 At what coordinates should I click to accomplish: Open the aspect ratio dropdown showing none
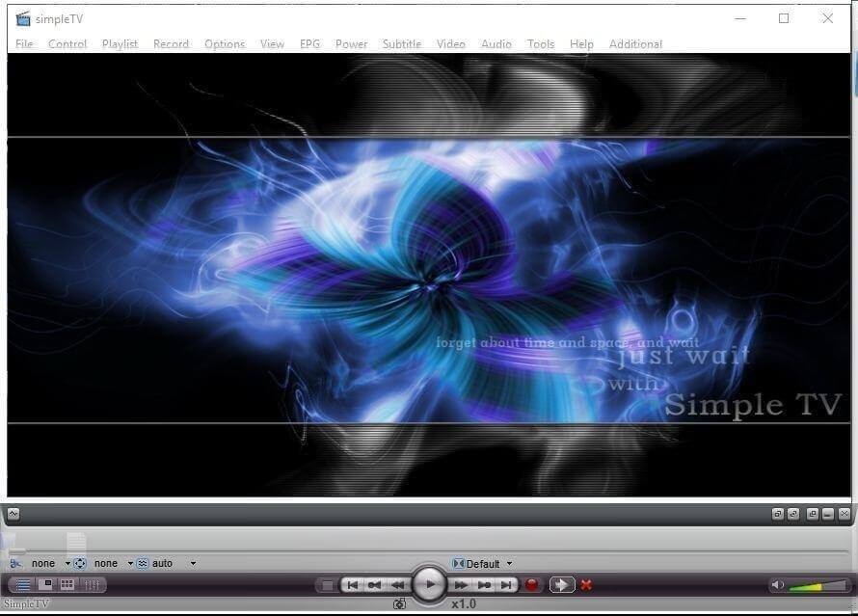(x=114, y=564)
